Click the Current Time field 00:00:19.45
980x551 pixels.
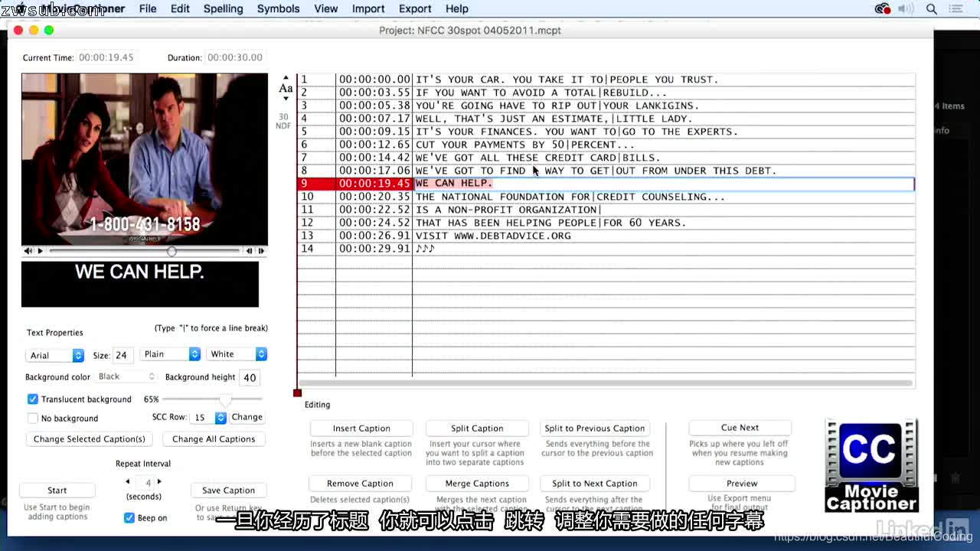pos(106,57)
